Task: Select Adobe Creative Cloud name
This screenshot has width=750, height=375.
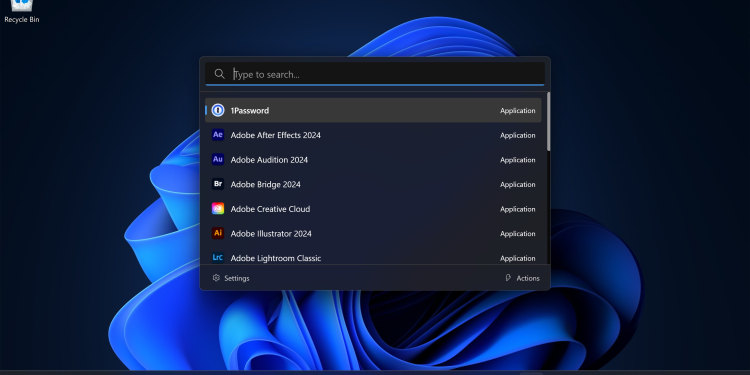Action: click(x=270, y=209)
